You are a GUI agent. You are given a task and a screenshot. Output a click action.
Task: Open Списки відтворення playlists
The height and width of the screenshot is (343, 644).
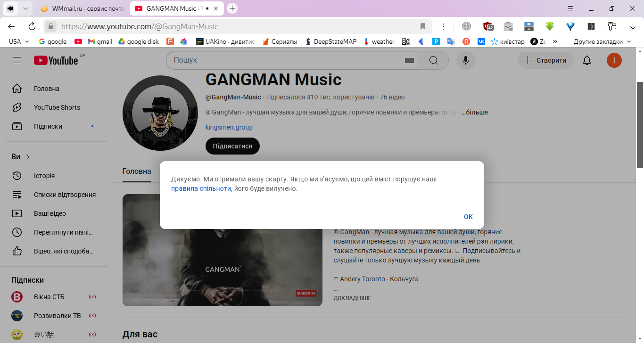click(x=57, y=195)
